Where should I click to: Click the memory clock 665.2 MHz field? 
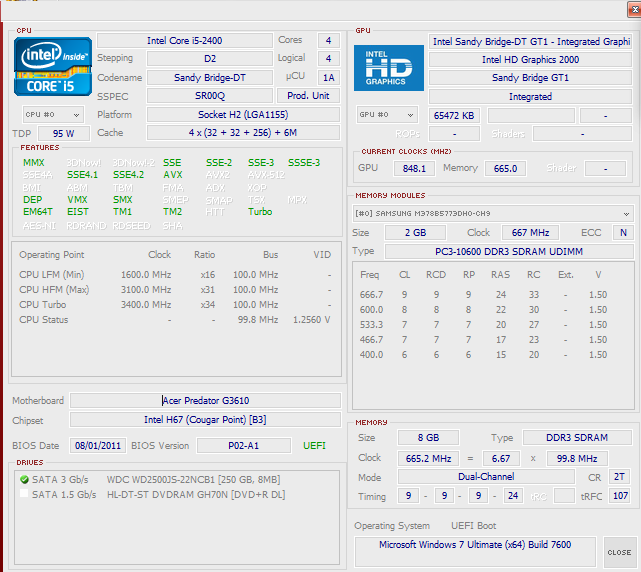click(428, 458)
